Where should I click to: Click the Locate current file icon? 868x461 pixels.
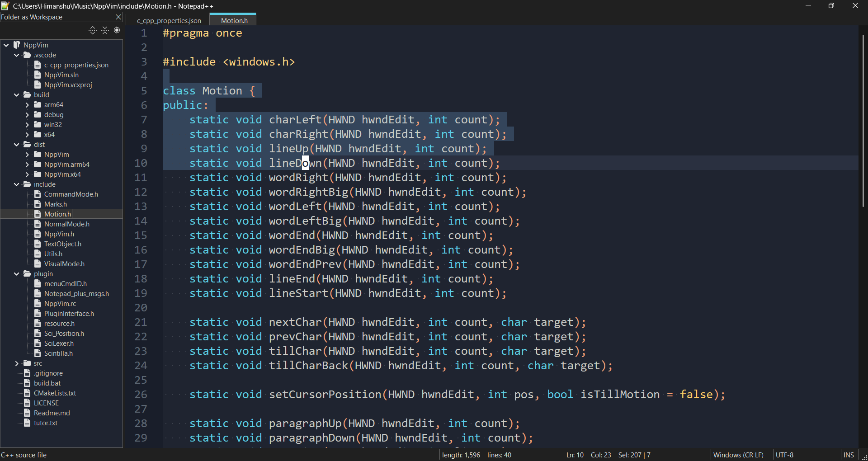117,30
